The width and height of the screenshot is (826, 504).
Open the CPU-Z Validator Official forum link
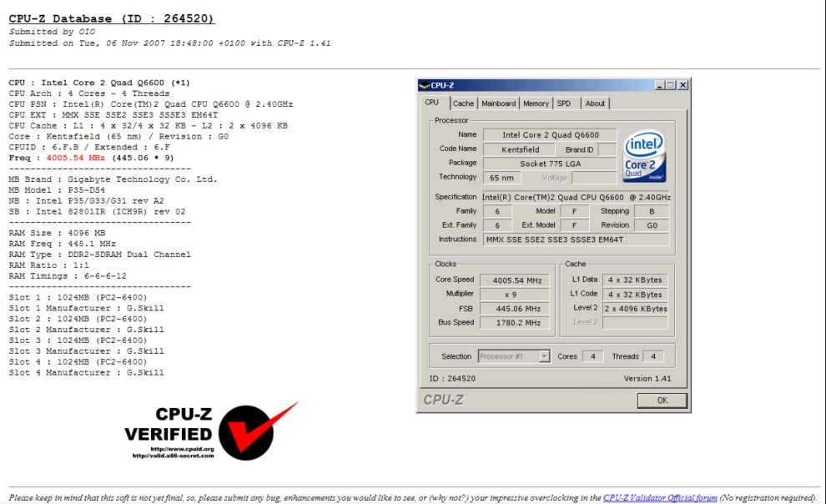tap(660, 497)
